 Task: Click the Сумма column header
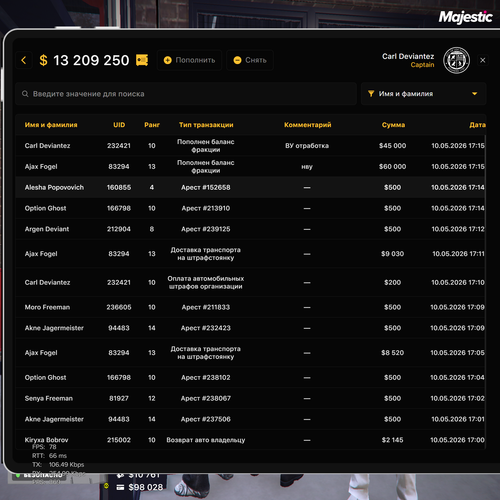pyautogui.click(x=393, y=125)
